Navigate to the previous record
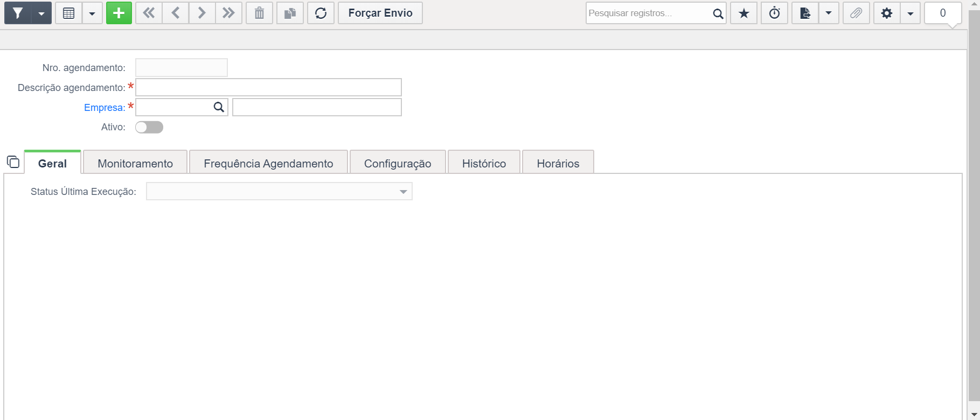Viewport: 980px width, 420px height. (176, 13)
